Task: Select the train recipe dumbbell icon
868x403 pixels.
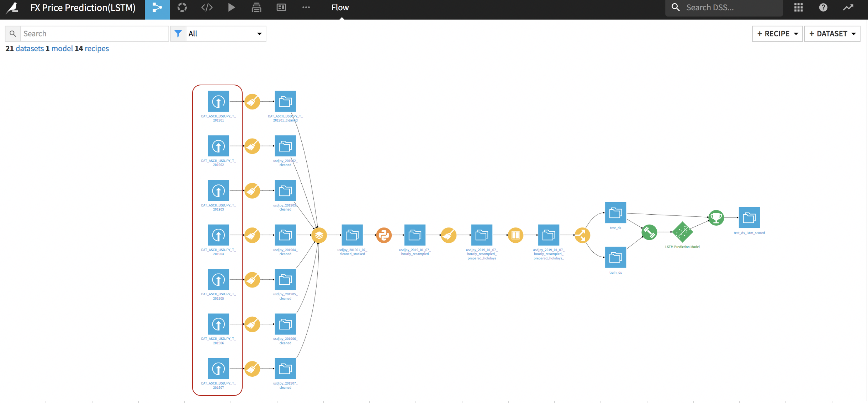Action: pyautogui.click(x=649, y=232)
